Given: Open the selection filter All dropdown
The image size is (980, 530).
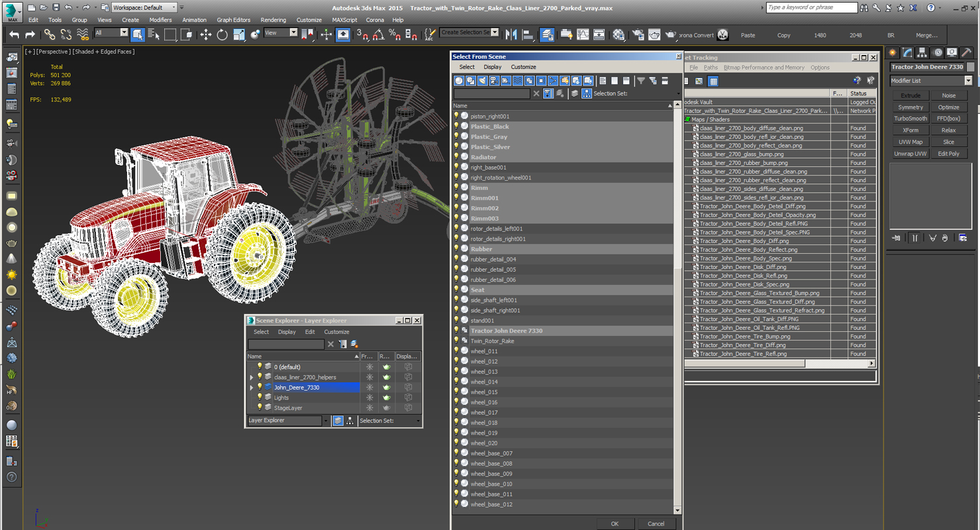Looking at the screenshot, I should coord(111,32).
